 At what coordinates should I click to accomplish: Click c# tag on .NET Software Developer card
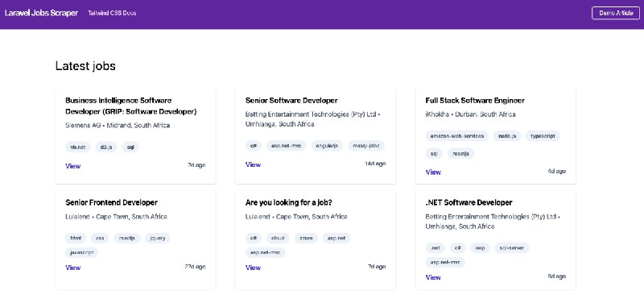(457, 248)
